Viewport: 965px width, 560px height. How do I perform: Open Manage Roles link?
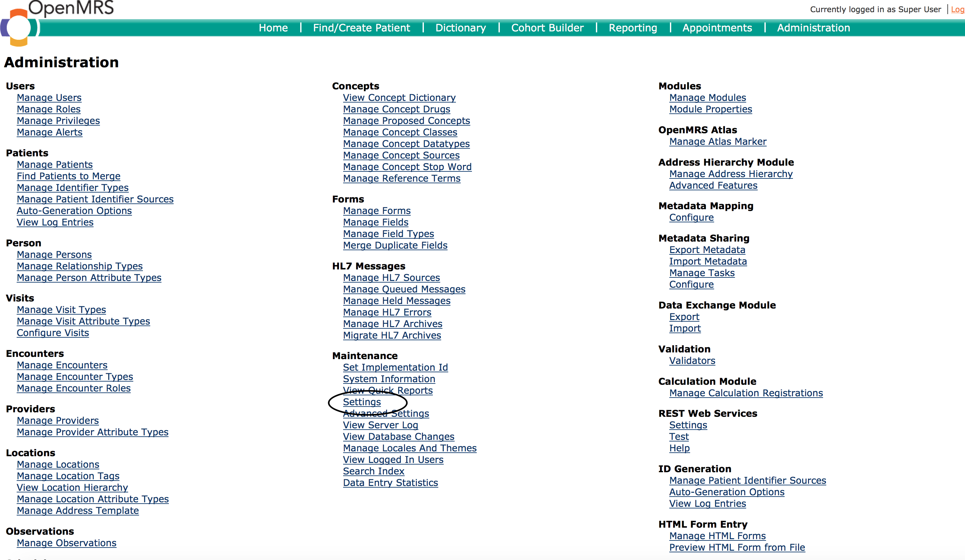point(49,109)
